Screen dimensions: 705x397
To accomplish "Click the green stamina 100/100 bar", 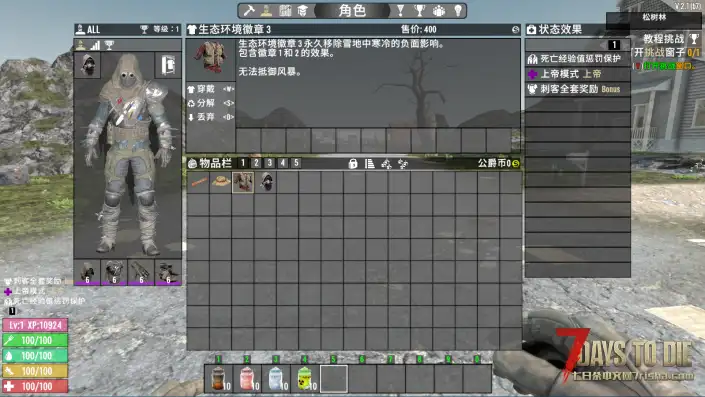I will coord(35,340).
